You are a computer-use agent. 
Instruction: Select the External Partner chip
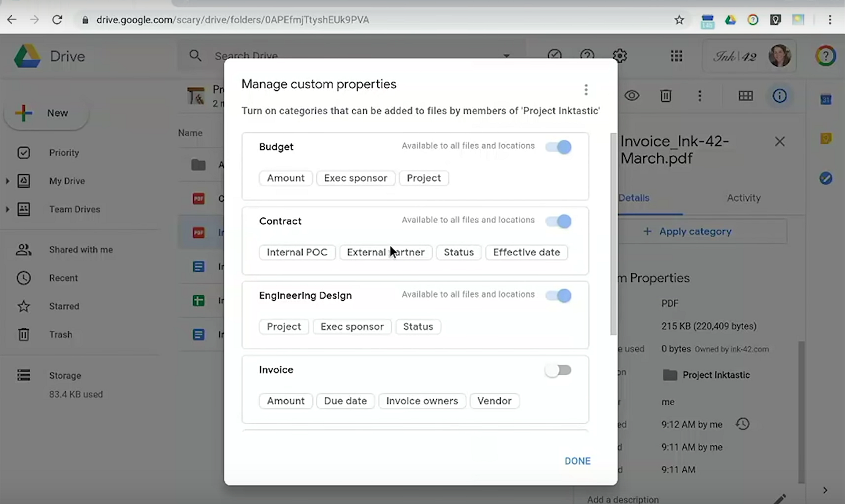[x=386, y=252]
